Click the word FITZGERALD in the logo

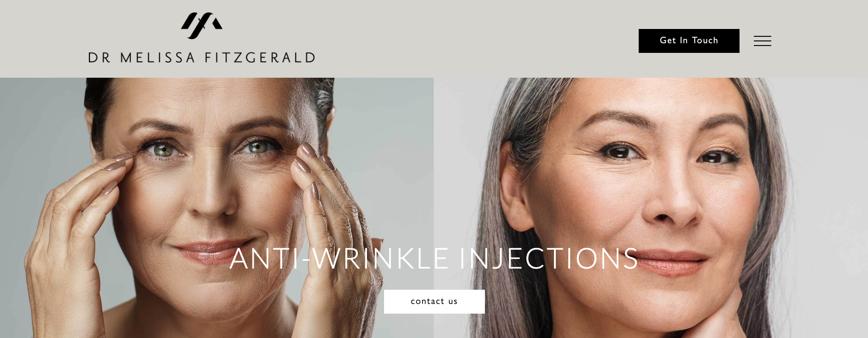pyautogui.click(x=260, y=57)
